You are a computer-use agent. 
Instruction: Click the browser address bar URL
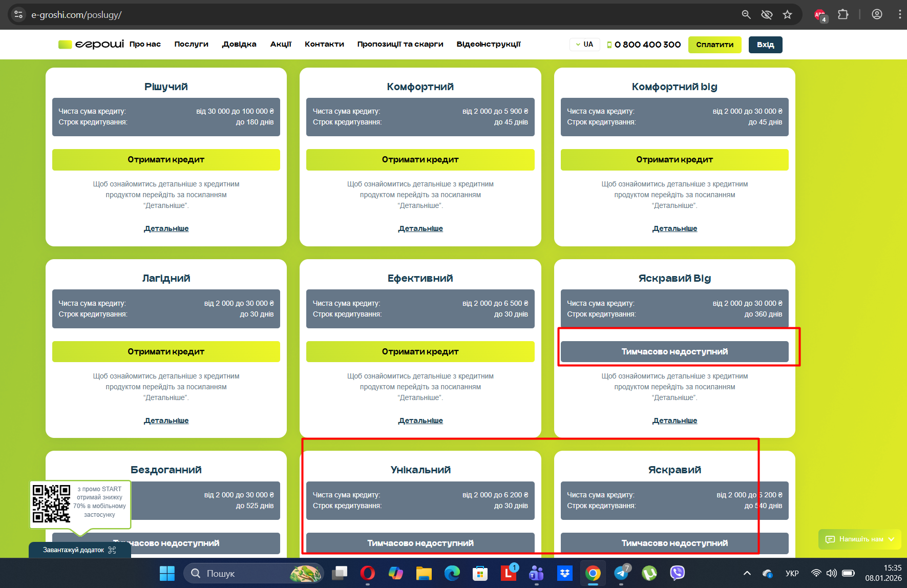coord(77,15)
